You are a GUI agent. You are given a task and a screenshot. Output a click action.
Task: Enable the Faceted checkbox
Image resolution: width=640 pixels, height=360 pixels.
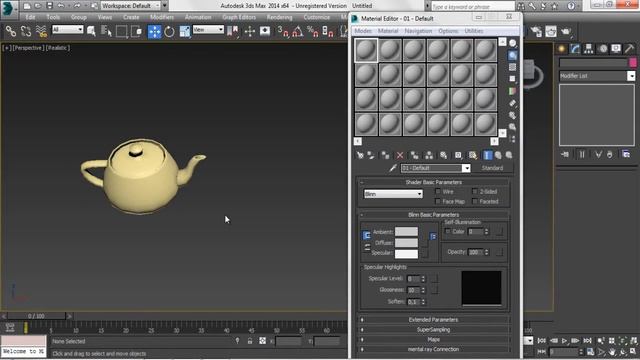click(475, 201)
